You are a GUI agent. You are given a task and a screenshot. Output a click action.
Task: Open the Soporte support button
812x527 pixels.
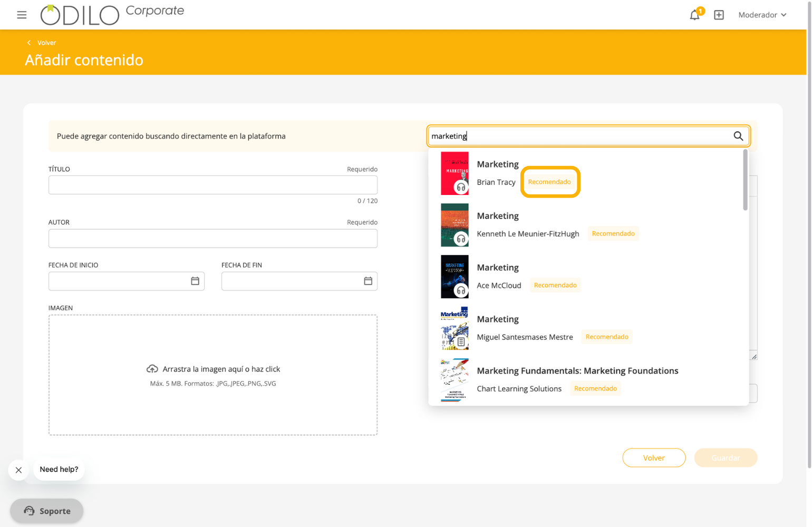click(x=47, y=511)
